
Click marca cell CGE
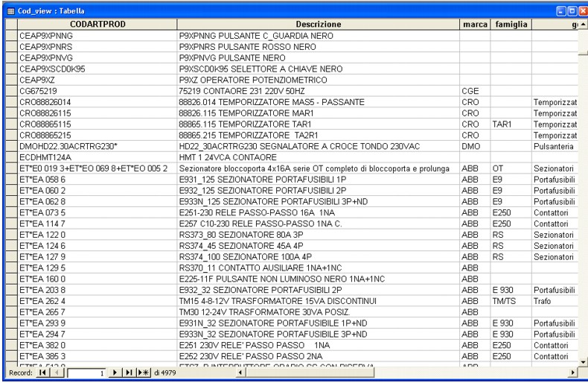tap(475, 91)
